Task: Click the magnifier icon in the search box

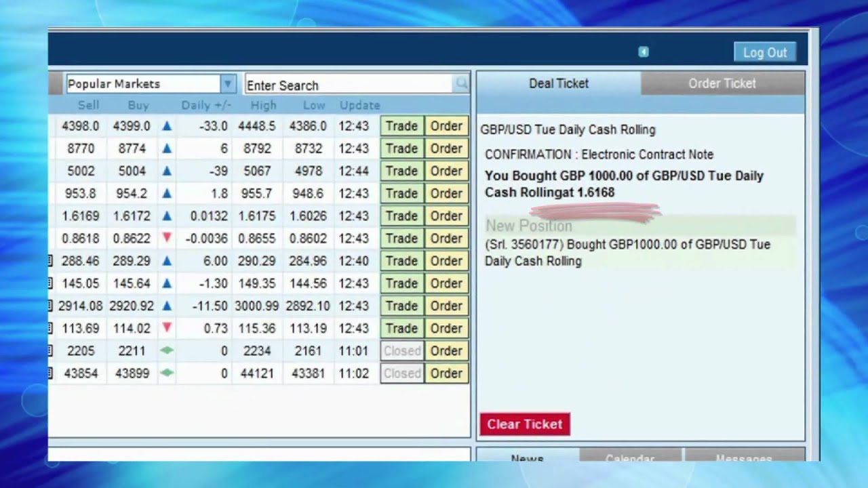Action: (461, 84)
